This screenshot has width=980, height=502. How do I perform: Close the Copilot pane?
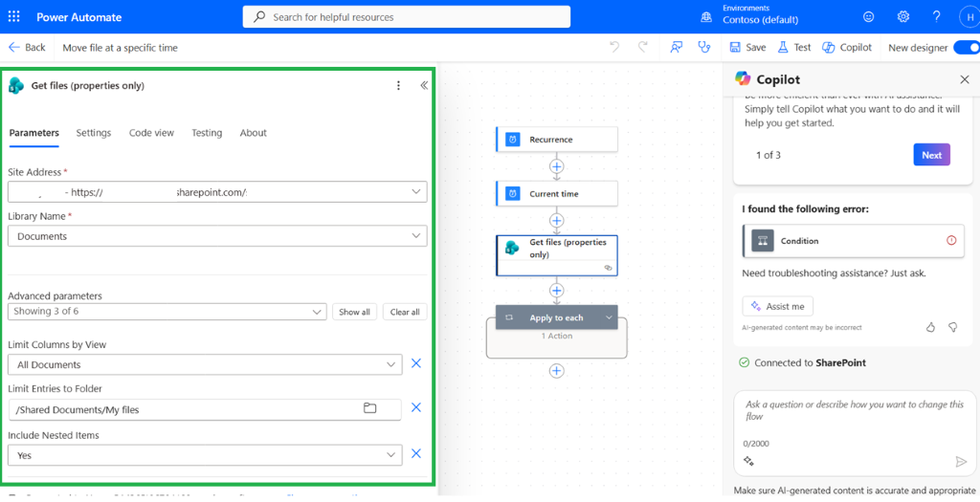click(x=965, y=79)
